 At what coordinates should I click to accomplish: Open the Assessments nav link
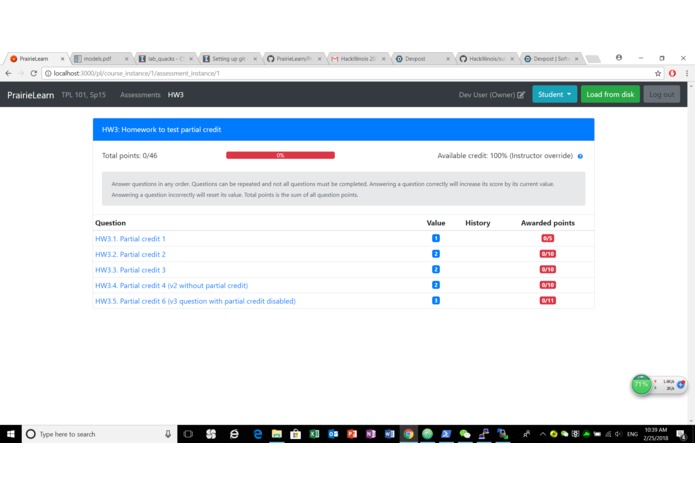[x=140, y=95]
